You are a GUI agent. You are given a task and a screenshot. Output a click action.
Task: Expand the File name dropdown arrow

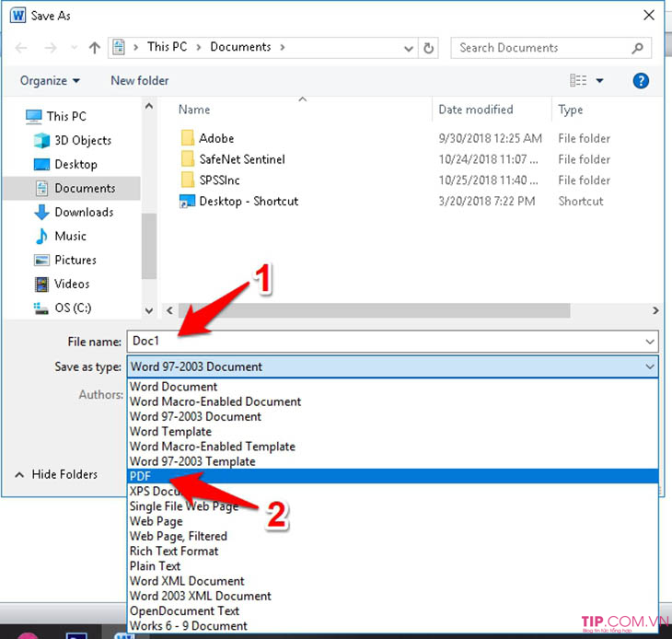pyautogui.click(x=650, y=342)
